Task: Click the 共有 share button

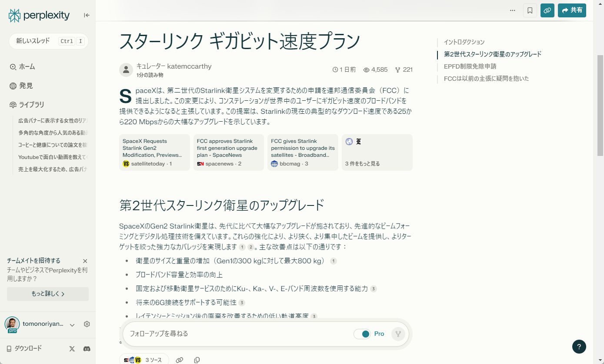Action: tap(572, 10)
